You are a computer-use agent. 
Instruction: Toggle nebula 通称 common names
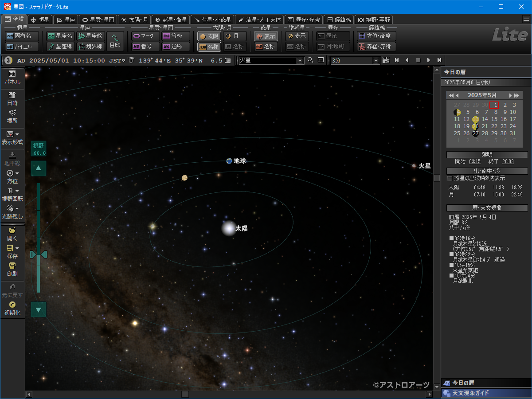click(176, 46)
